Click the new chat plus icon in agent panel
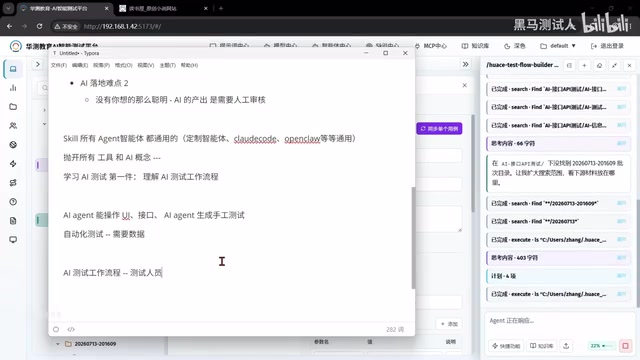Image resolution: width=640 pixels, height=360 pixels. [x=584, y=65]
